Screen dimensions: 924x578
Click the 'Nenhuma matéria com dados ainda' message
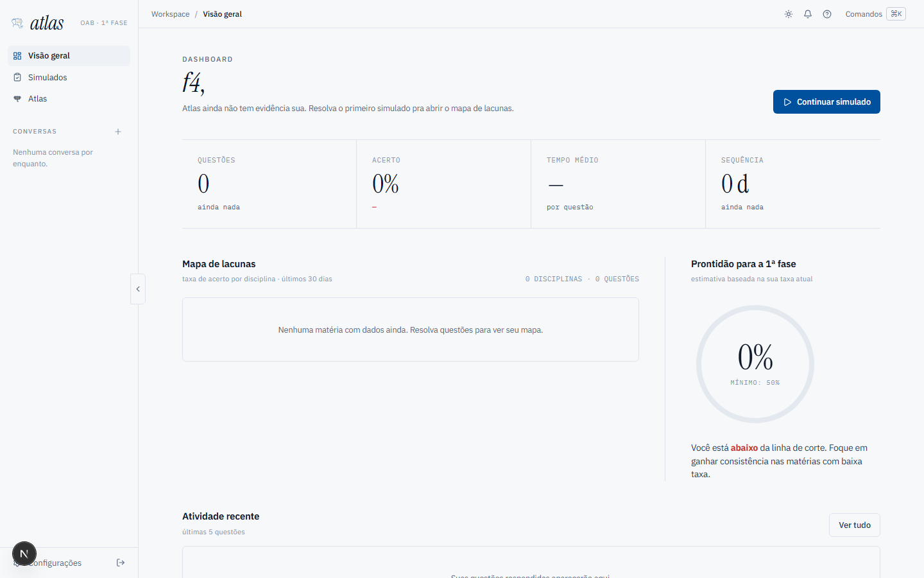click(411, 330)
